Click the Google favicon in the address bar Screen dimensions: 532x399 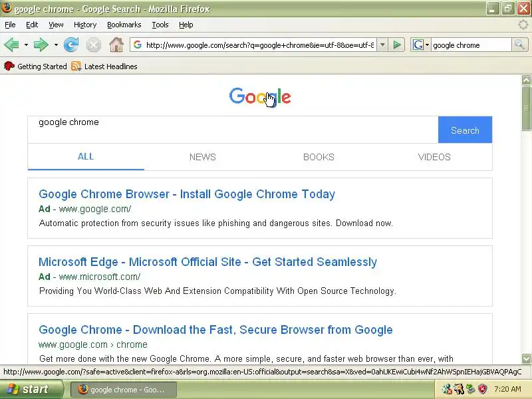pos(138,45)
